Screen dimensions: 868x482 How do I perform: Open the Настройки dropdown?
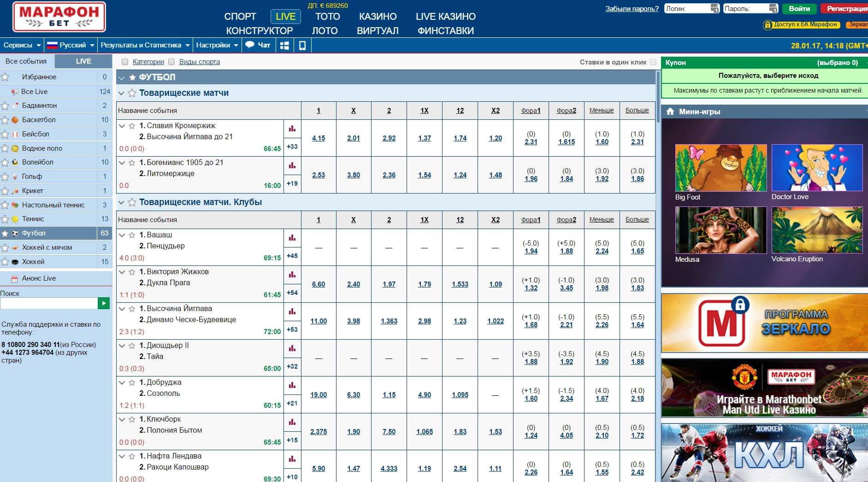click(x=217, y=45)
